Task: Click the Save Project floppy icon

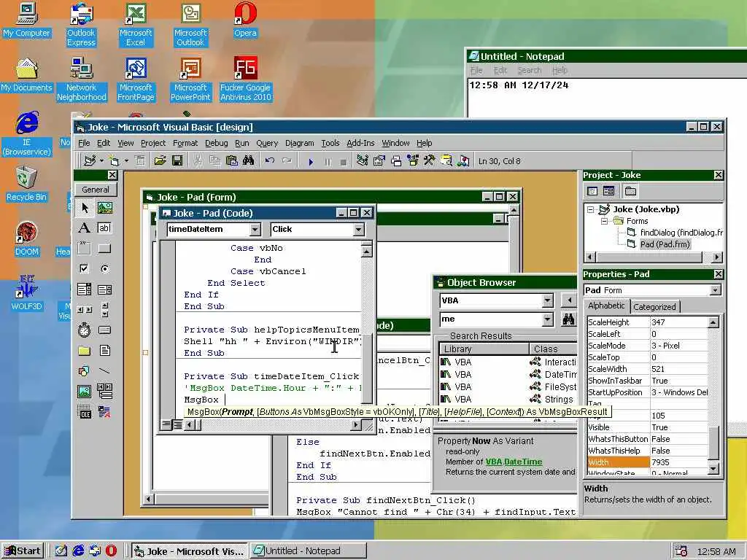Action: (177, 161)
